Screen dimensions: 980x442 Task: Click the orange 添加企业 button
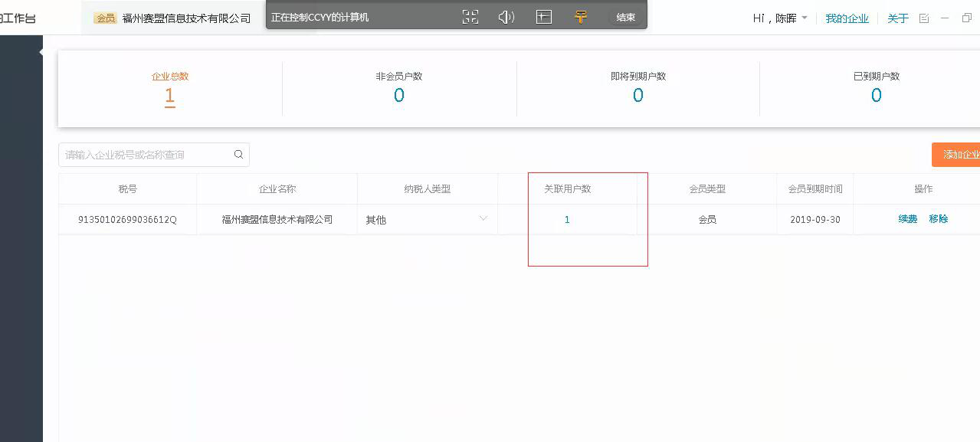[x=956, y=155]
